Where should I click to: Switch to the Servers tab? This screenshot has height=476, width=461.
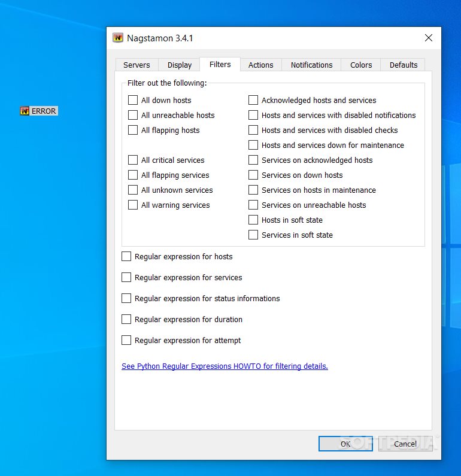137,65
